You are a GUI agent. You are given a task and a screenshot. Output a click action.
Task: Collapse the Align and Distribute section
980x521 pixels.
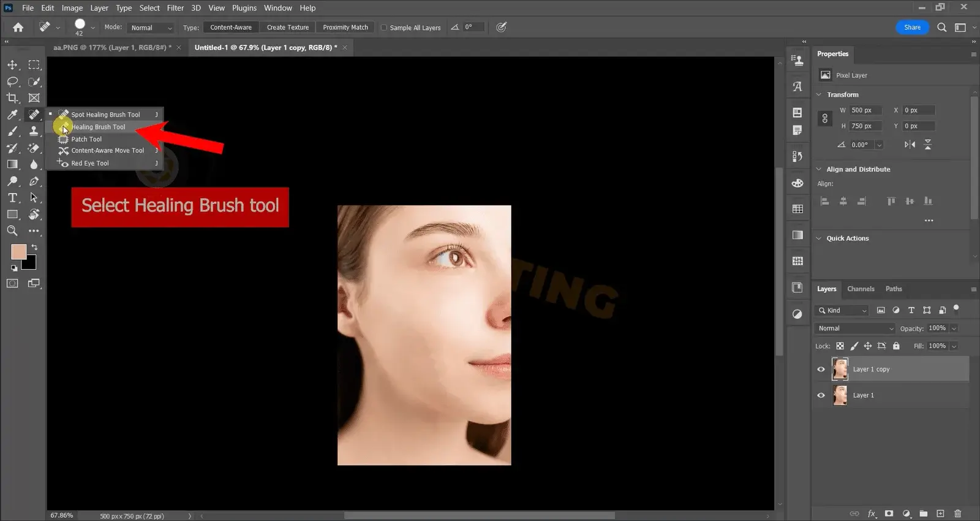tap(819, 169)
